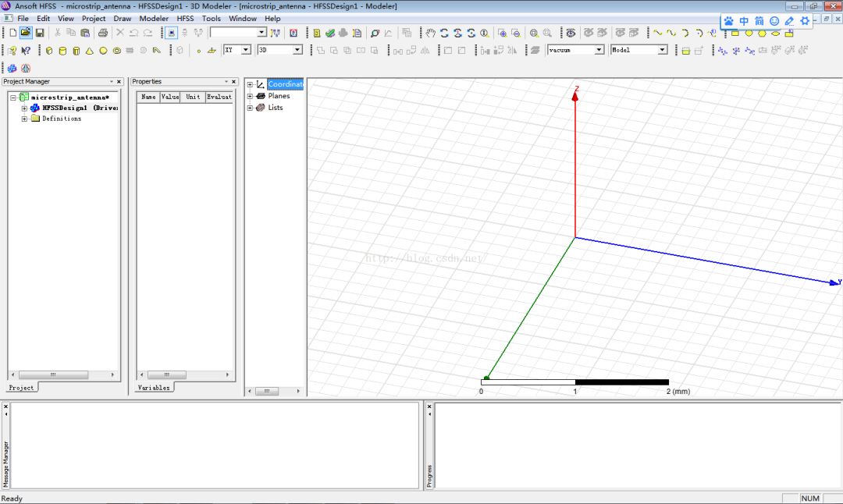This screenshot has width=843, height=504.
Task: Open the IME settings gear icon
Action: tap(805, 21)
